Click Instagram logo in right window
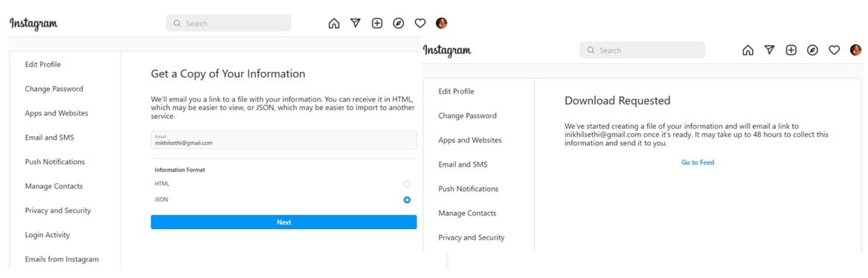The width and height of the screenshot is (868, 278). [x=447, y=51]
